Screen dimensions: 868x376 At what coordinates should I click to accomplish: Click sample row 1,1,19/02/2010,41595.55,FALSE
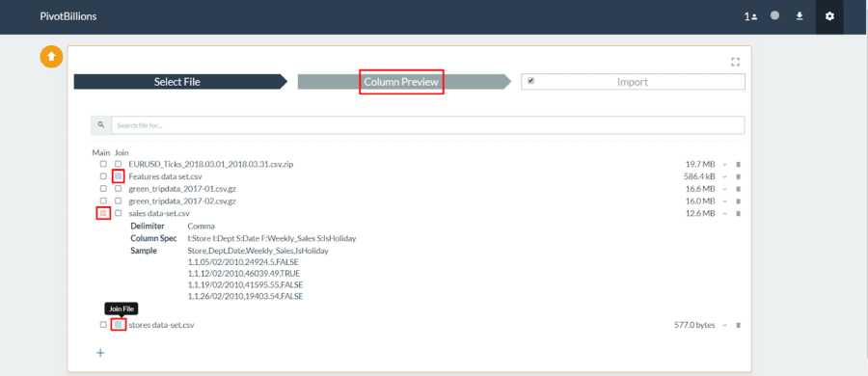tap(245, 284)
